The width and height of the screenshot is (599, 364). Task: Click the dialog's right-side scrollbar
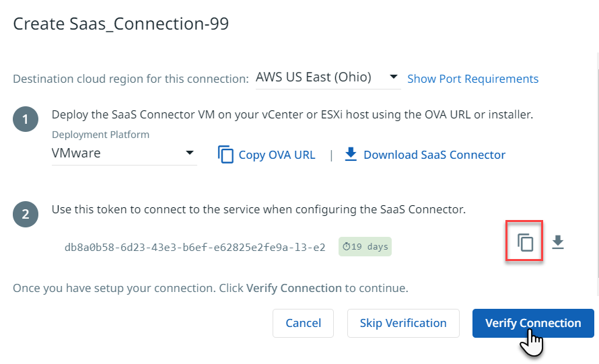pos(598,168)
